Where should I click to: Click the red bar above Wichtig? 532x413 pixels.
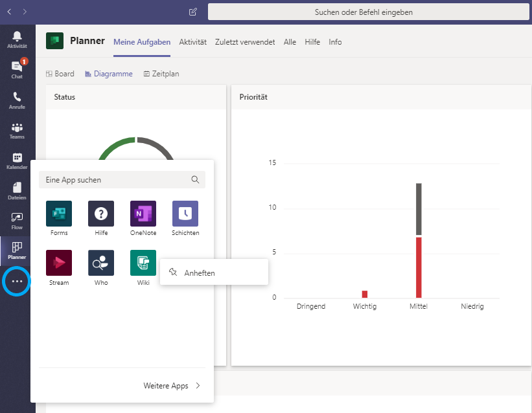point(365,294)
